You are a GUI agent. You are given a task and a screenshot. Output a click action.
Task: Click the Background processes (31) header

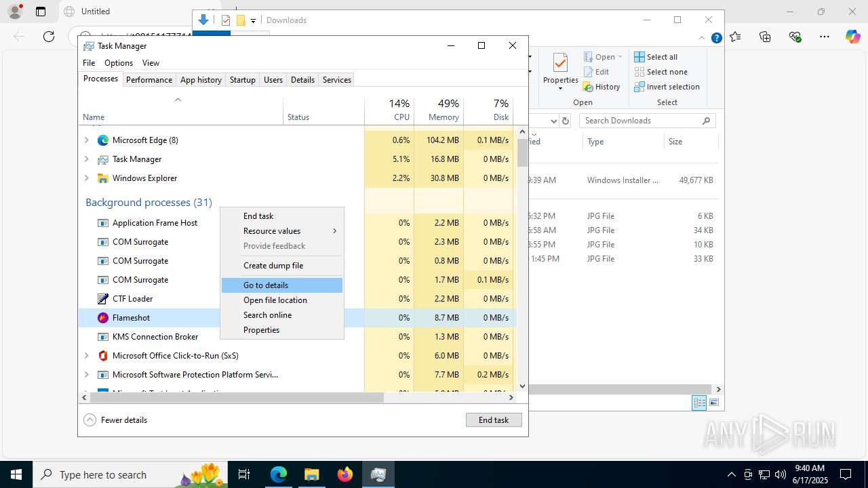149,202
